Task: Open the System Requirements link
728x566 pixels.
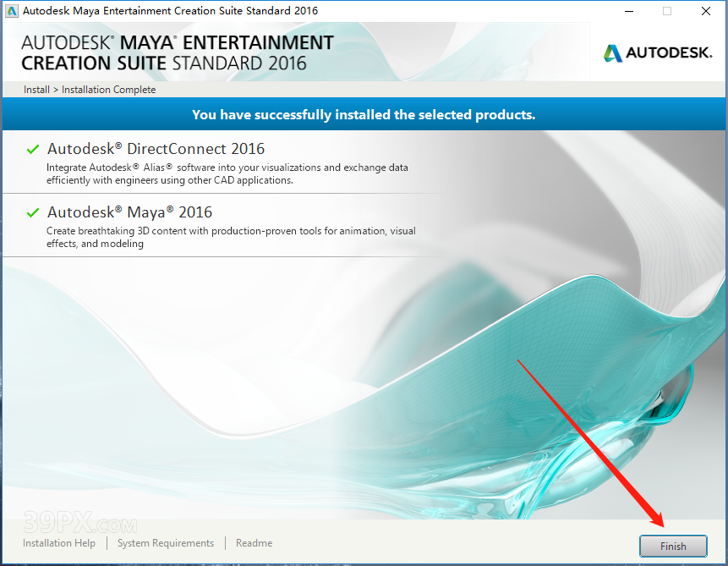Action: (165, 543)
